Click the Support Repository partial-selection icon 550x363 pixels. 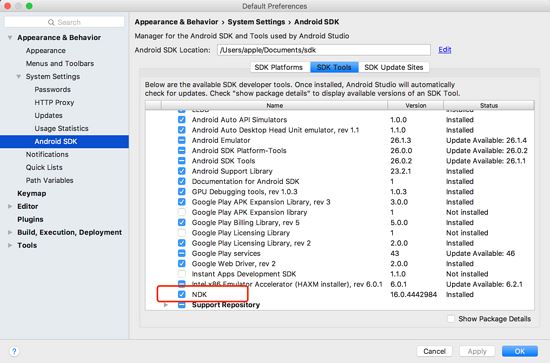click(181, 305)
